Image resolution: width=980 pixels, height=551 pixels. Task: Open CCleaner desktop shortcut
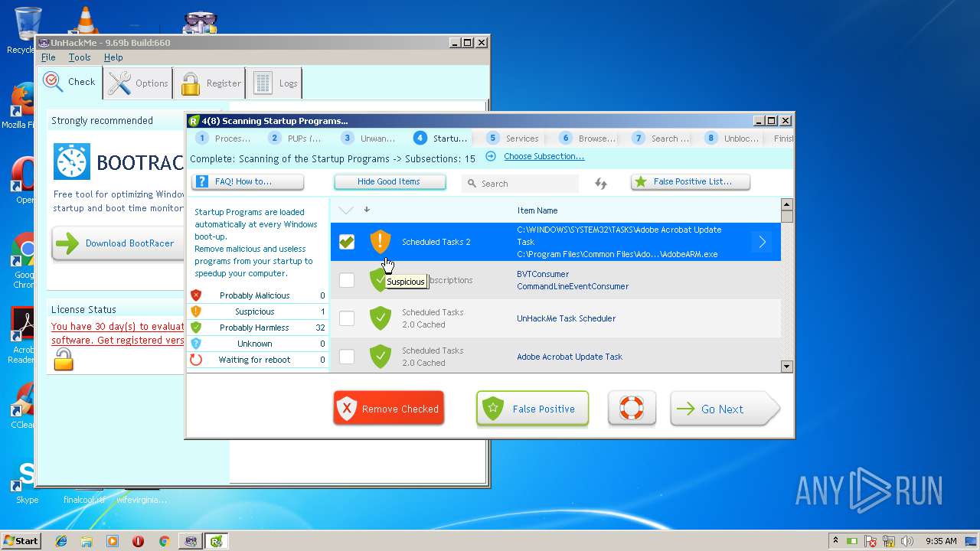point(23,406)
